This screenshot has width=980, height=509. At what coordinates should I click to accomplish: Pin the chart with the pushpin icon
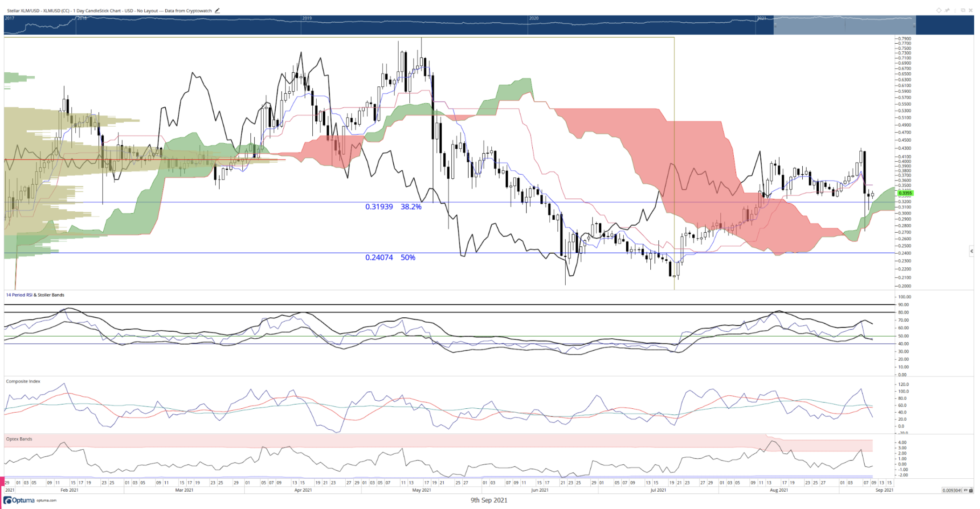(x=947, y=10)
